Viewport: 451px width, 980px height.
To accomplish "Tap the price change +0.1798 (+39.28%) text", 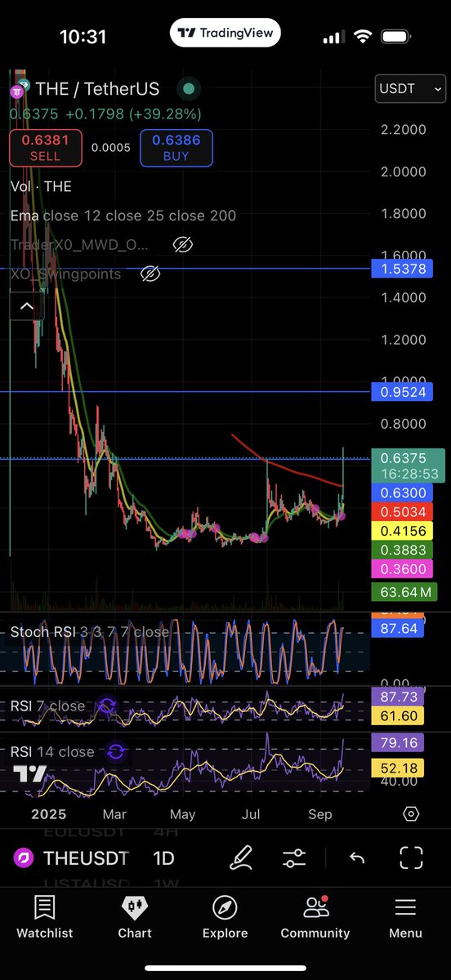I will 132,114.
